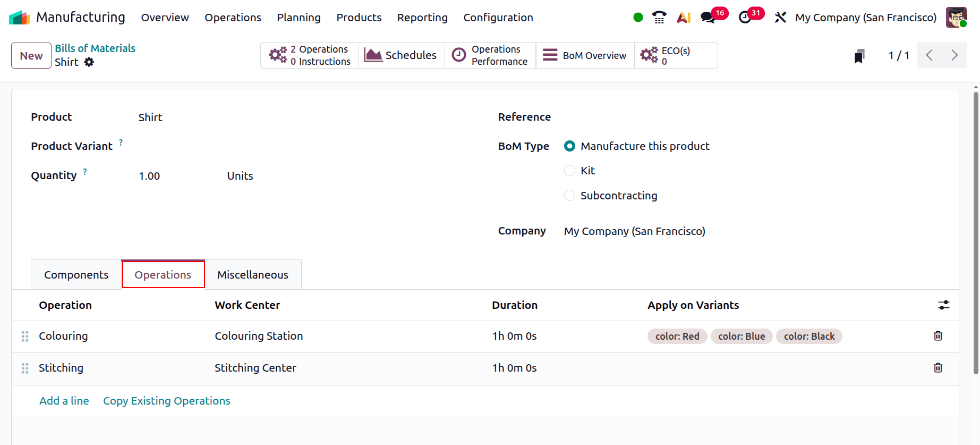Viewport: 980px width, 445px height.
Task: Click the color: Black variant tag
Action: [809, 337]
